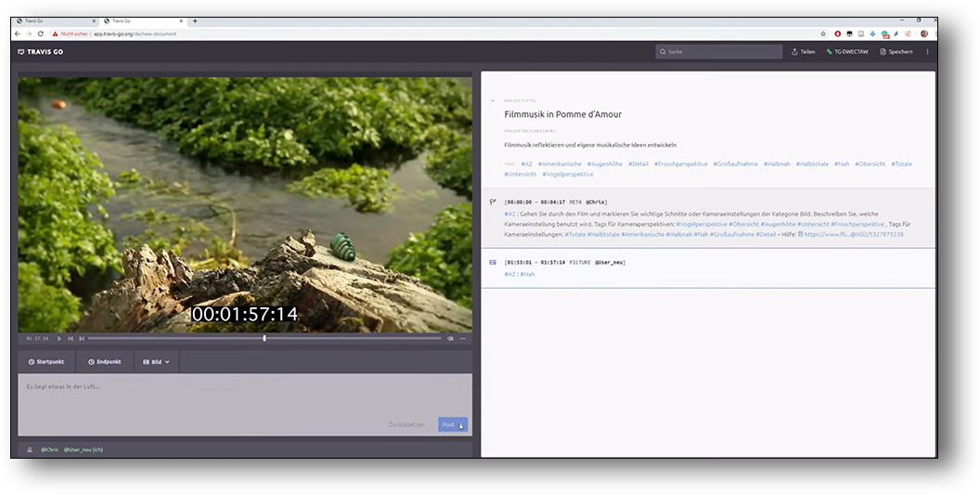Step to next frame in player
Image resolution: width=980 pixels, height=494 pixels.
click(82, 339)
